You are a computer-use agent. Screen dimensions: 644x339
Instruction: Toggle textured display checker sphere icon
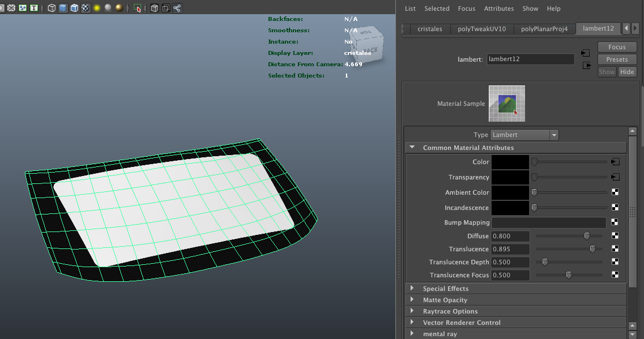click(86, 8)
